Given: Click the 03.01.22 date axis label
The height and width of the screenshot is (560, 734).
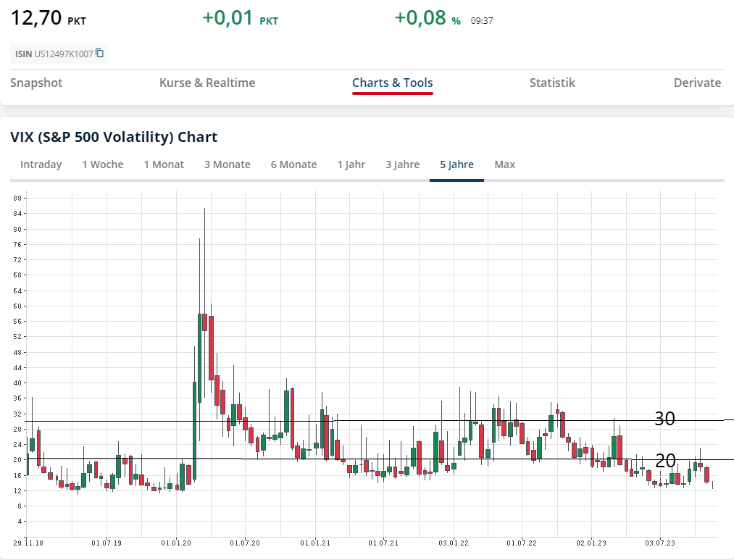Looking at the screenshot, I should click(x=453, y=543).
